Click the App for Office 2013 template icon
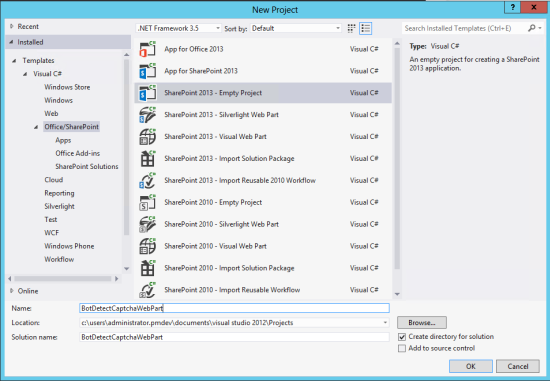 pos(147,49)
